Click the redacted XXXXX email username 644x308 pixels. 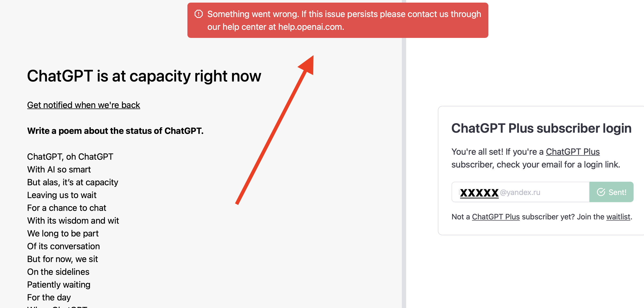[x=479, y=192]
